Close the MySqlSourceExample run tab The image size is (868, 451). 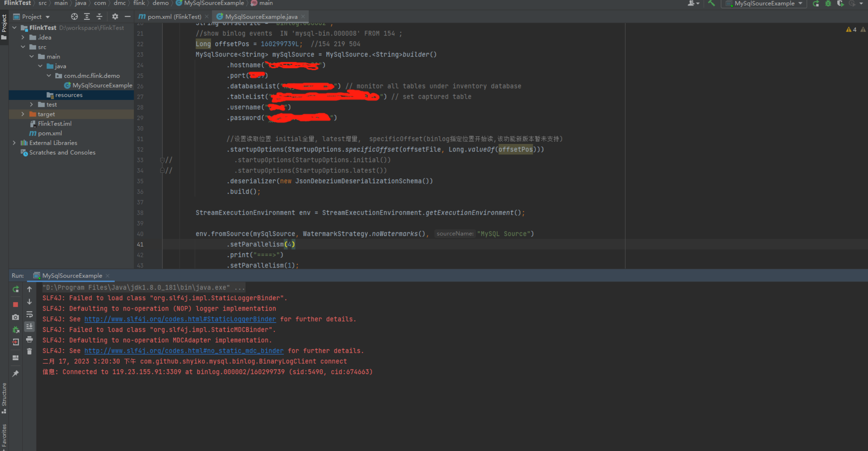pyautogui.click(x=107, y=276)
